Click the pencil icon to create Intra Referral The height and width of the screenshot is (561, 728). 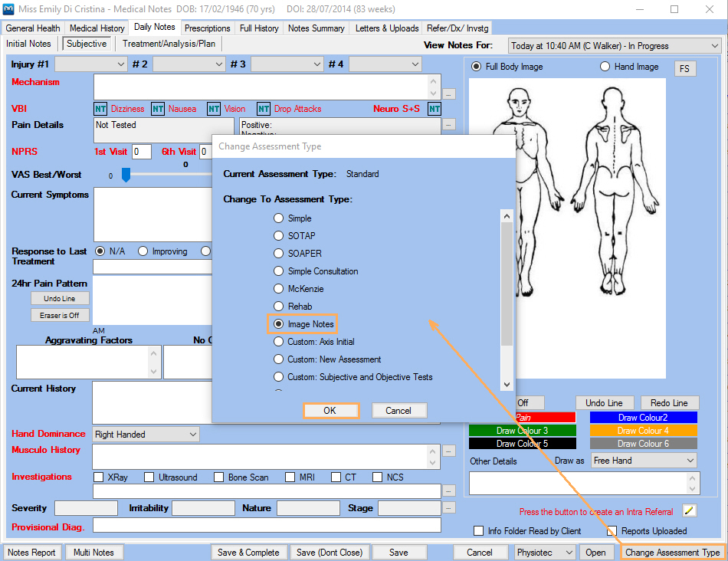(x=690, y=511)
